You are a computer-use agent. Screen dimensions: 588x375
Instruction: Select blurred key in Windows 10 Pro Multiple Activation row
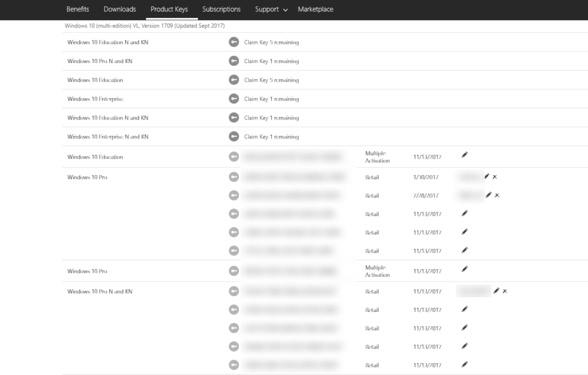(x=290, y=270)
